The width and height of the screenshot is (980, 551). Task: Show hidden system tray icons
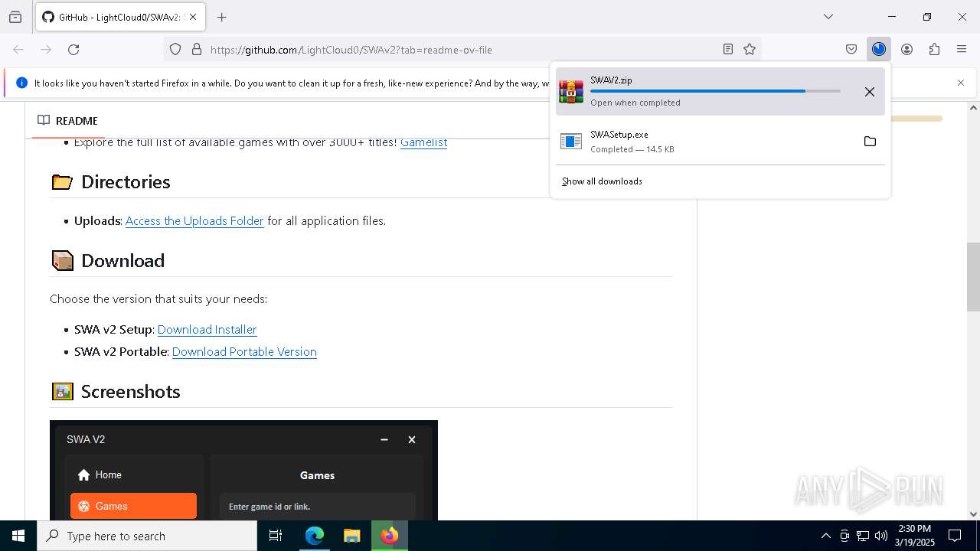point(825,536)
